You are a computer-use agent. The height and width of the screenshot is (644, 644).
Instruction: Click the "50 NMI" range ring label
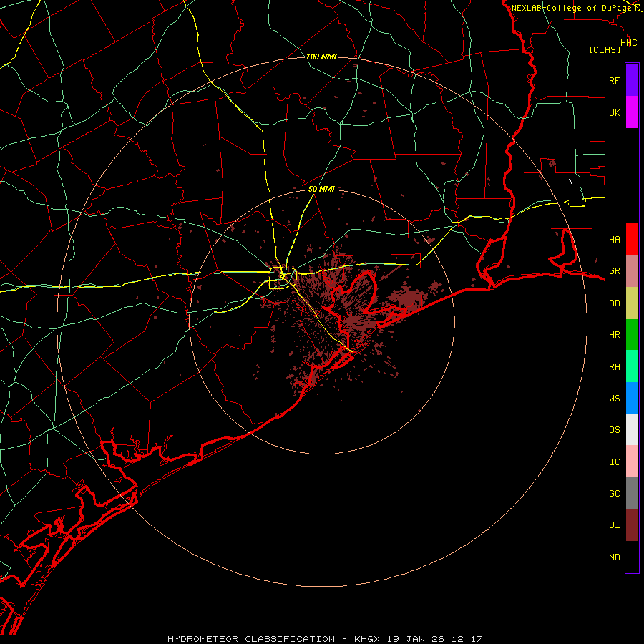click(321, 189)
